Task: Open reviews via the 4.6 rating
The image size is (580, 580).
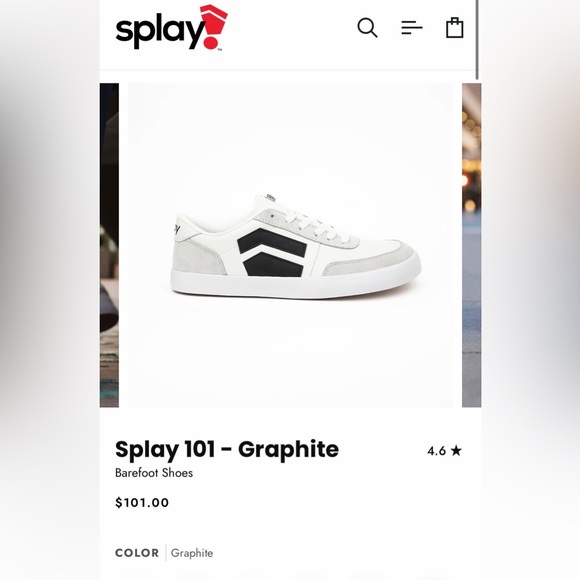Action: (x=436, y=451)
